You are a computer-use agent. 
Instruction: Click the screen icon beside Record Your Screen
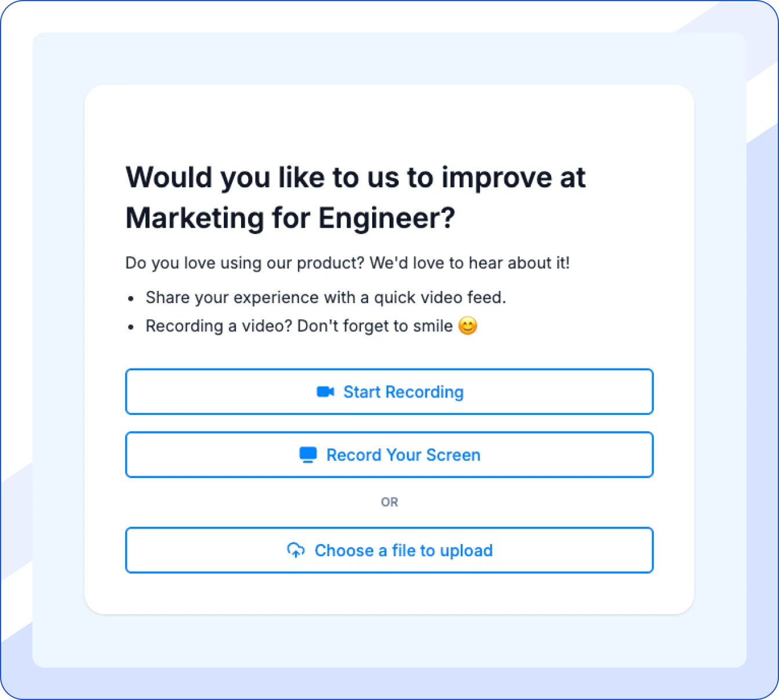pos(307,455)
